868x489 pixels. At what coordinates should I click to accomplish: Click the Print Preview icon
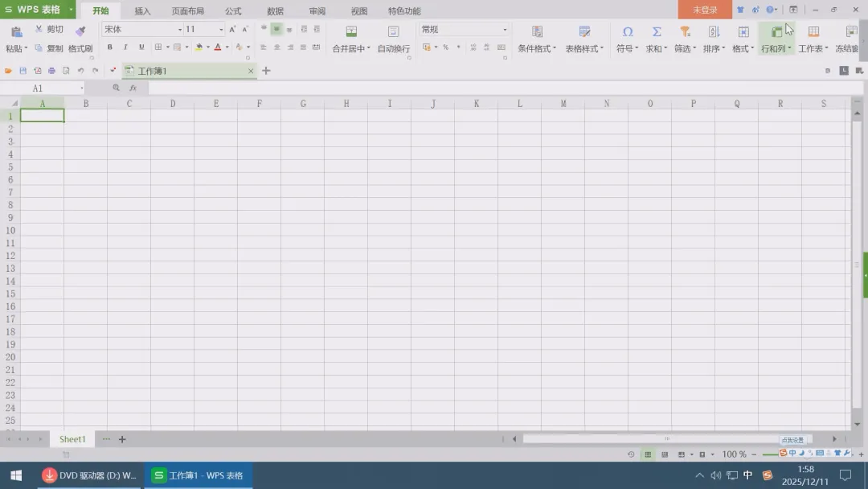[x=66, y=71]
